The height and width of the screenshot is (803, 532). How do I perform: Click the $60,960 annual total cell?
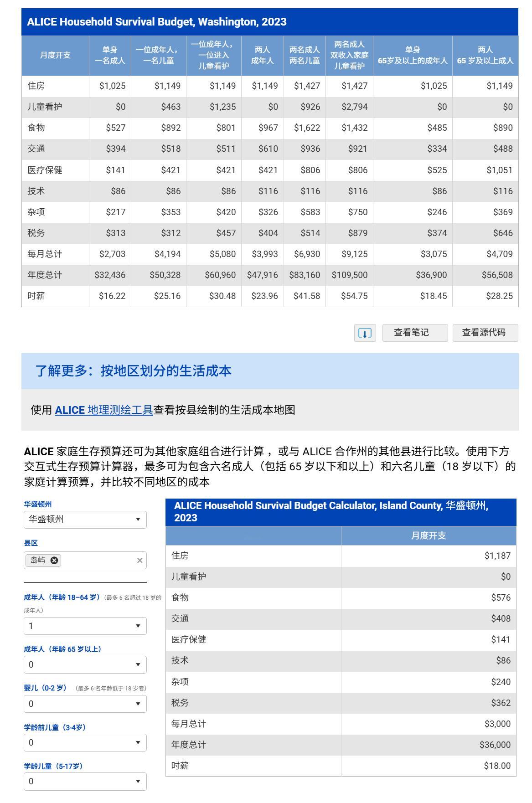tap(220, 275)
